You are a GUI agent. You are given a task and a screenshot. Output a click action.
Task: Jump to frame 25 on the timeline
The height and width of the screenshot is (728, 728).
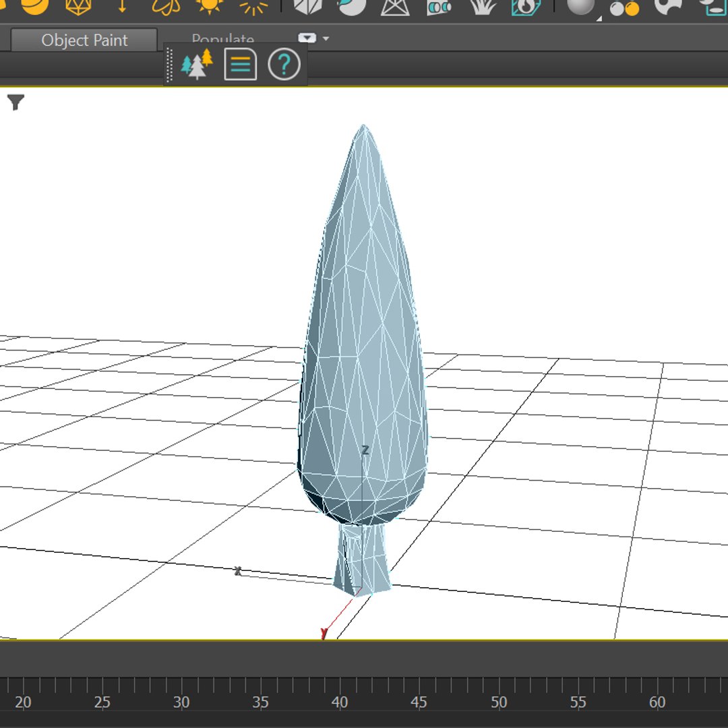click(x=102, y=702)
